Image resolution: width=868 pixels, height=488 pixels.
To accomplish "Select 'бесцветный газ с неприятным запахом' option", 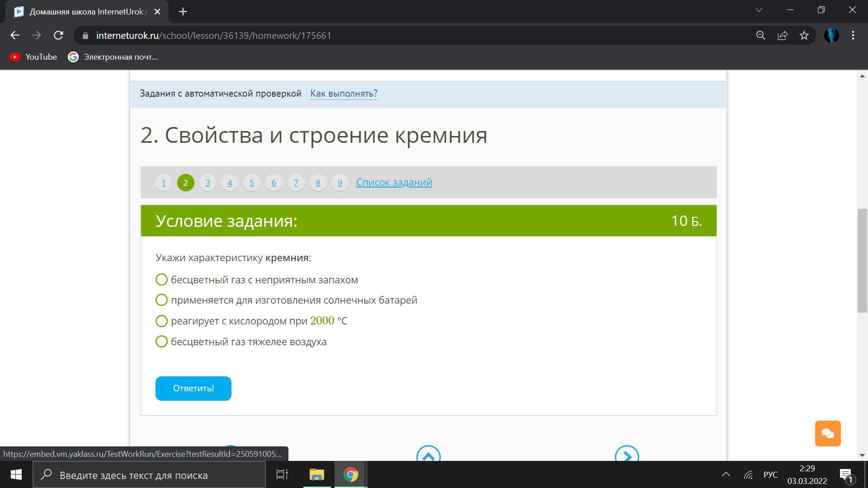I will tap(161, 280).
